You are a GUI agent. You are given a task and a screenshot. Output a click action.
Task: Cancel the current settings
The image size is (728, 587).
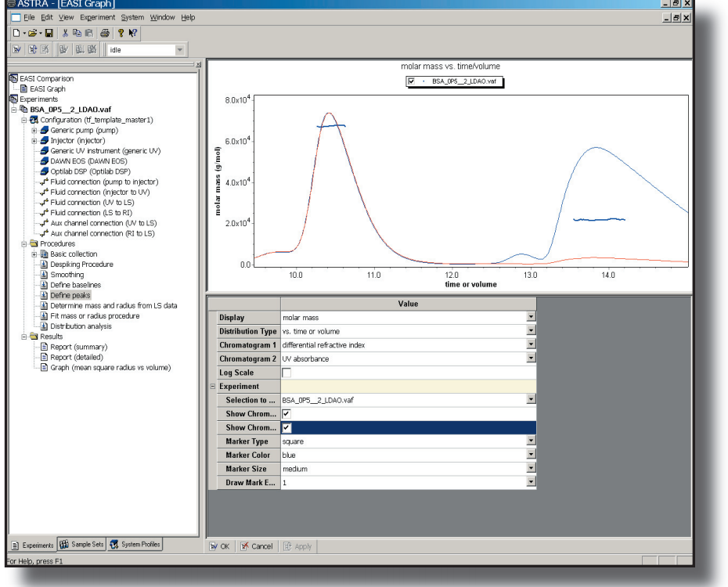pyautogui.click(x=256, y=546)
